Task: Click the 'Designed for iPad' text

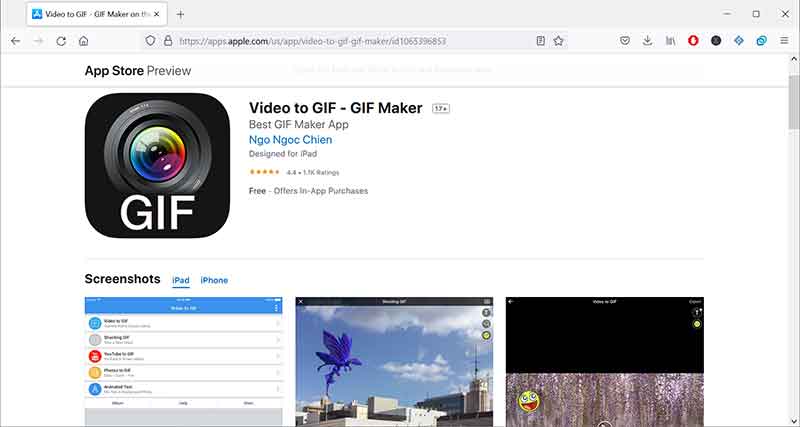Action: coord(283,154)
